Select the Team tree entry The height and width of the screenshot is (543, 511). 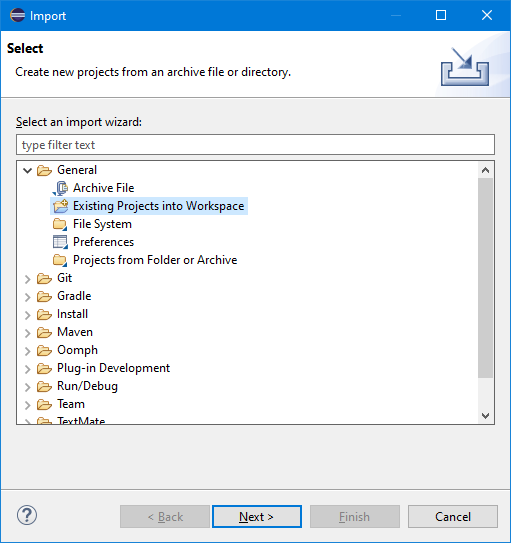(71, 404)
